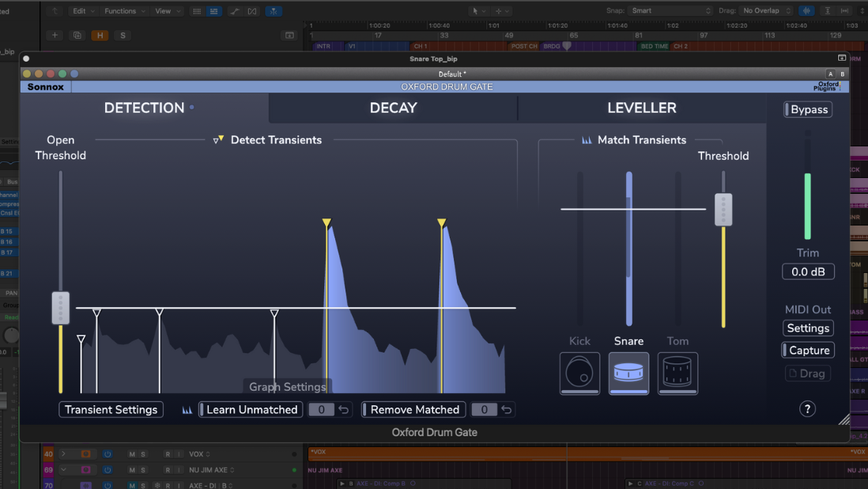This screenshot has width=868, height=489.
Task: Toggle the H hide tracks button
Action: 100,36
